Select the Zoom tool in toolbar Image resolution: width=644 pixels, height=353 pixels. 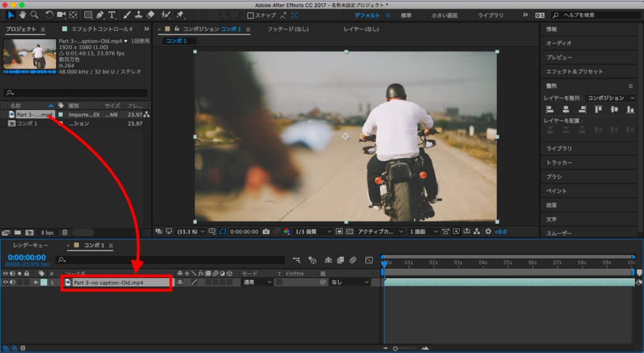tap(34, 14)
